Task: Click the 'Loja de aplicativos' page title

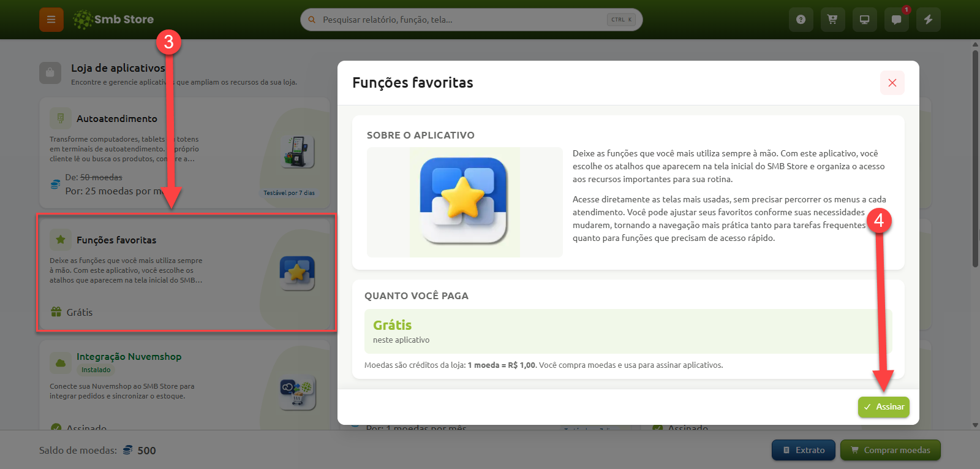Action: point(118,68)
